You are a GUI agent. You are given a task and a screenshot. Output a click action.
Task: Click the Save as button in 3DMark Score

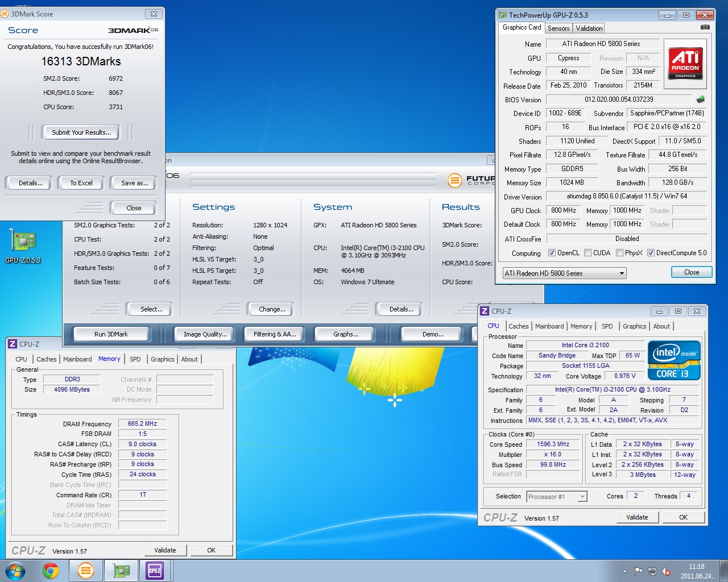point(135,183)
